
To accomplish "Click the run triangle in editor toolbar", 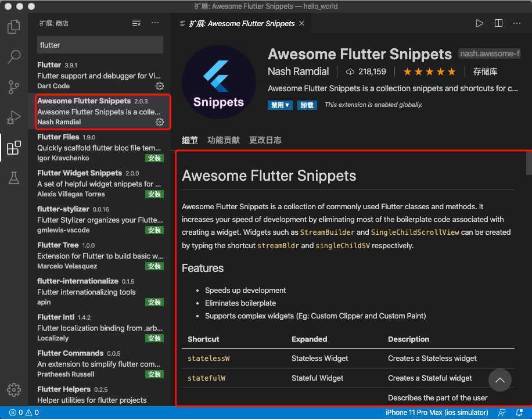I will click(479, 23).
